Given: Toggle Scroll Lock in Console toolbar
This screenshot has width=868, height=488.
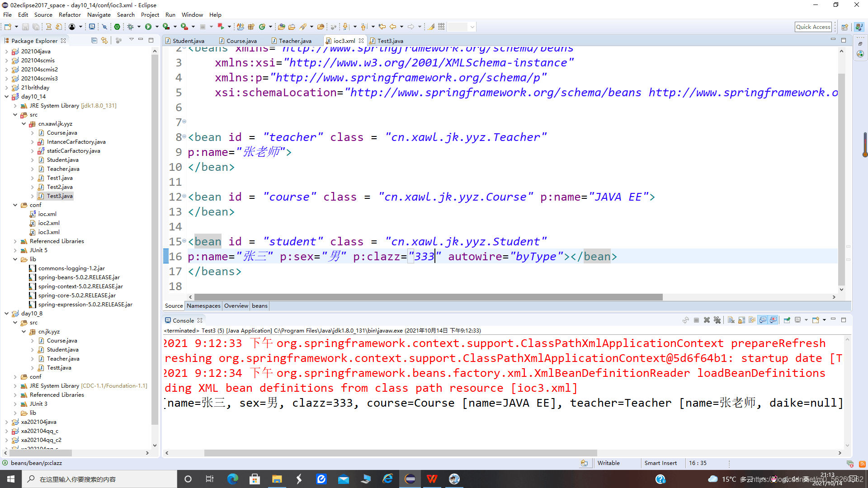Looking at the screenshot, I should (x=741, y=320).
